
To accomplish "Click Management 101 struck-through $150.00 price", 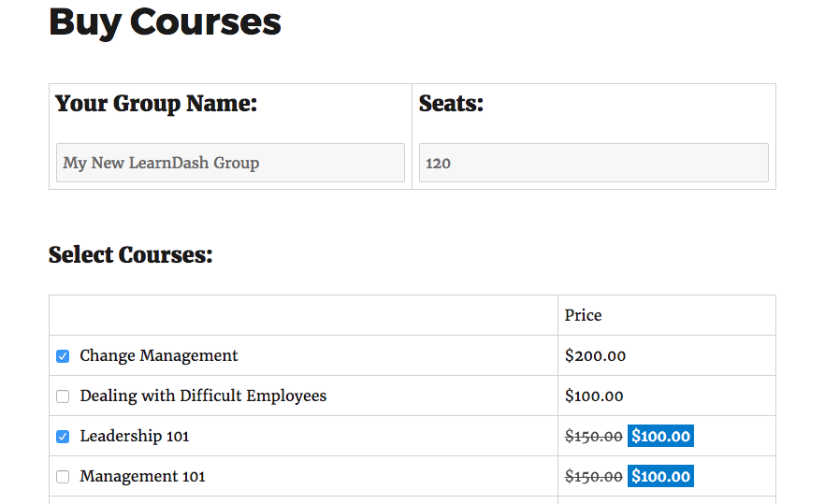I will 593,476.
